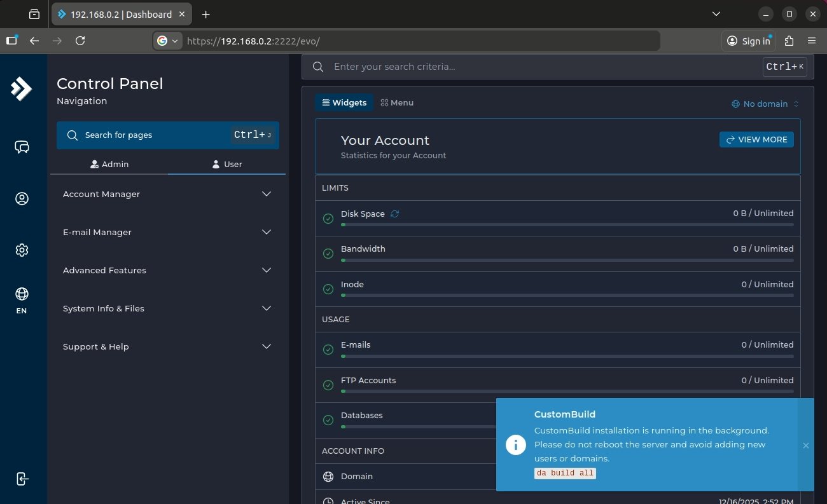Click the VIEW MORE button
827x504 pixels.
(756, 139)
